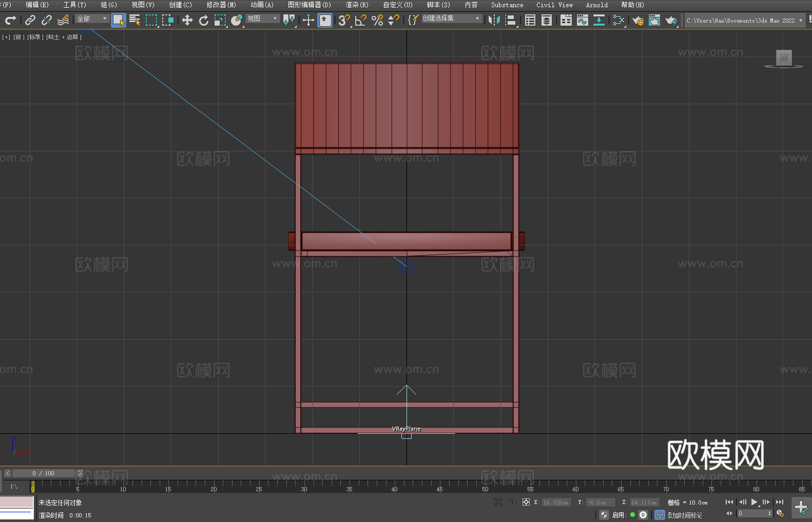Select the Unlink selection tool
Screen dimensions: 812x522
click(x=47, y=20)
